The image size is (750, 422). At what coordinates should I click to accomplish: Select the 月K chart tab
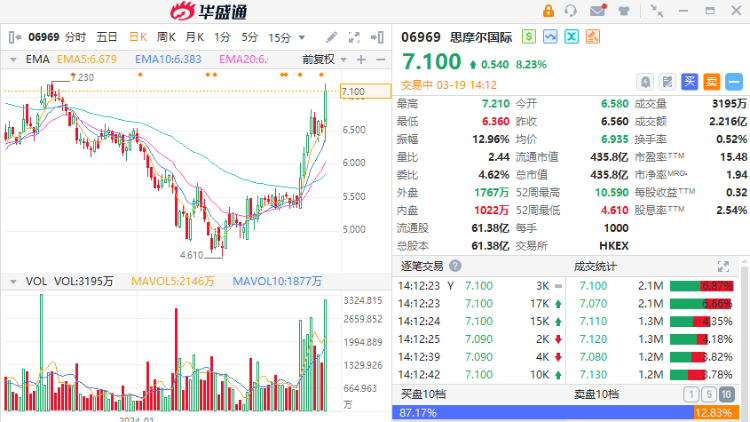194,37
